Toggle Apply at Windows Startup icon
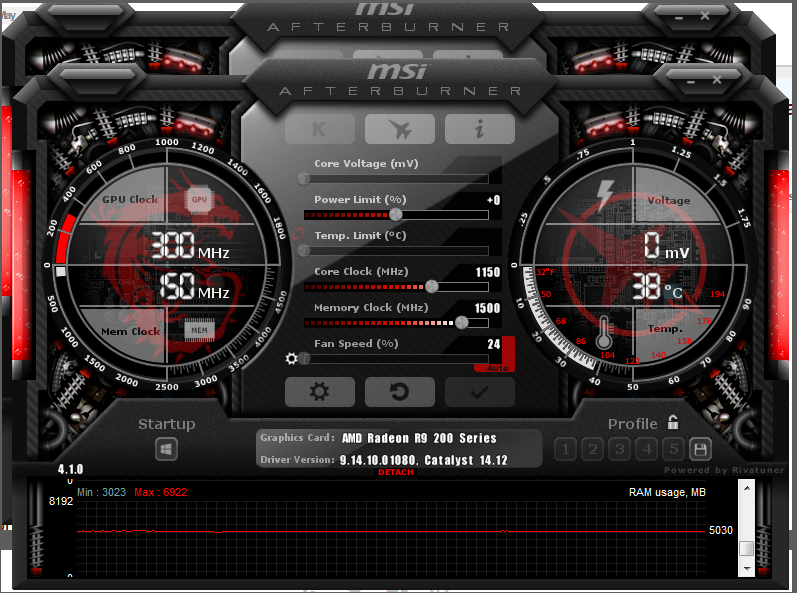The height and width of the screenshot is (593, 797). click(166, 449)
